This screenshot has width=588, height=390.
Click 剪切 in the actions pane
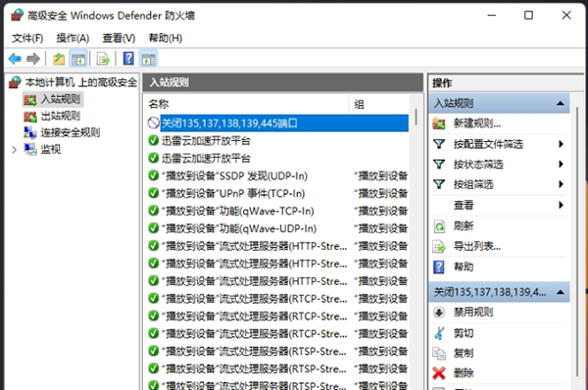pyautogui.click(x=464, y=333)
